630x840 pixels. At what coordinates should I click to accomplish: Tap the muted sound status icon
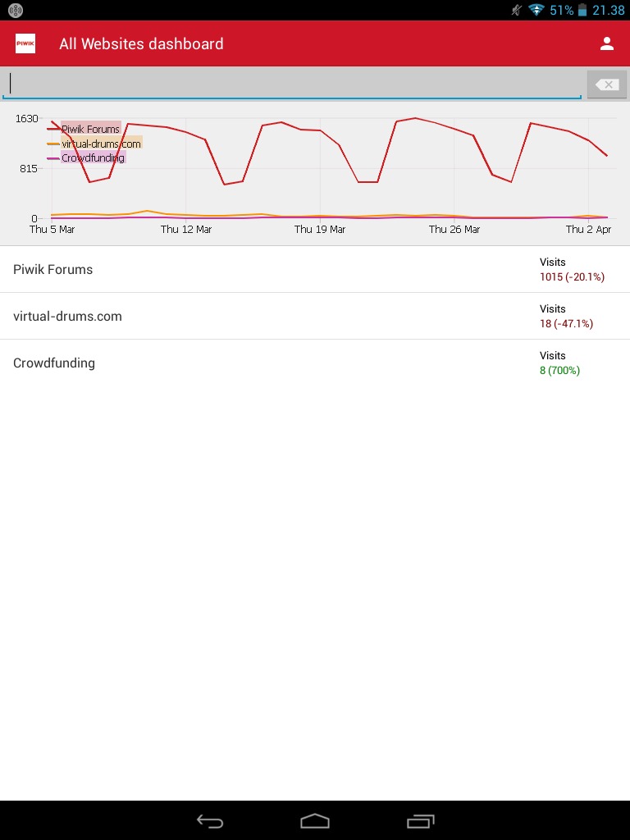517,10
